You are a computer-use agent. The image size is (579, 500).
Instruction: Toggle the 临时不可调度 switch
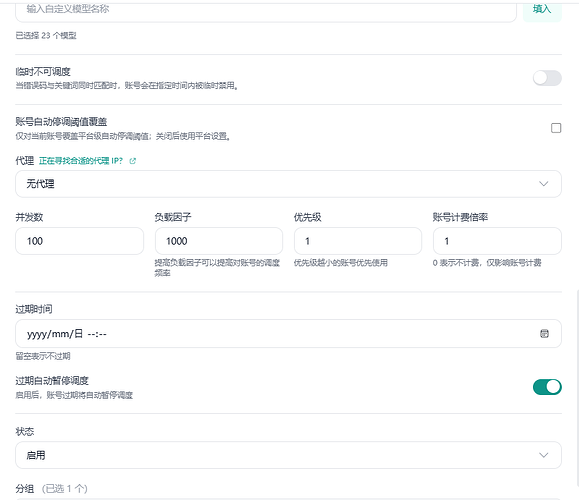(x=547, y=78)
